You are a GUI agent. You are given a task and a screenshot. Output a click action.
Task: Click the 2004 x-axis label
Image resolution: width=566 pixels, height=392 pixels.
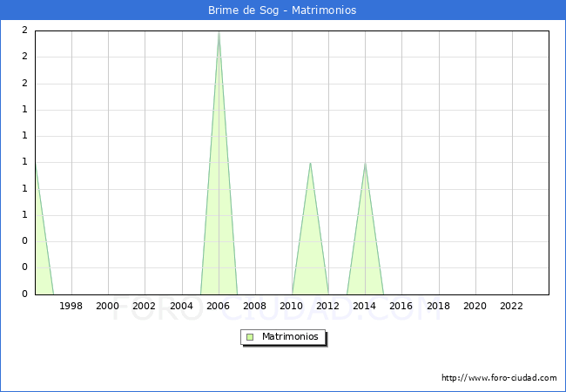coord(181,306)
